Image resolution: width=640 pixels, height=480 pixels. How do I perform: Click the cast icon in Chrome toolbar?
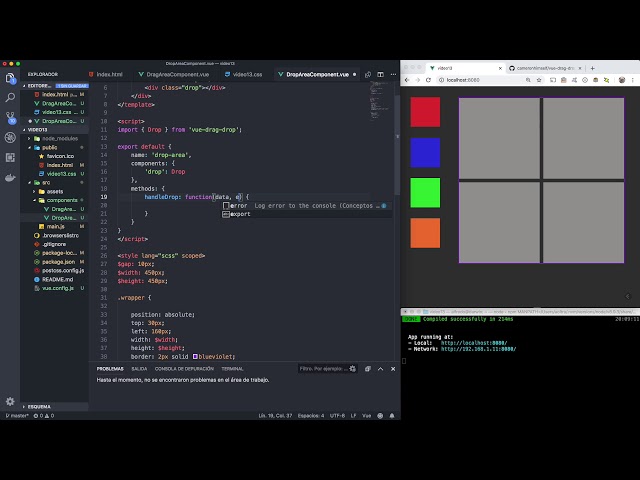(553, 80)
